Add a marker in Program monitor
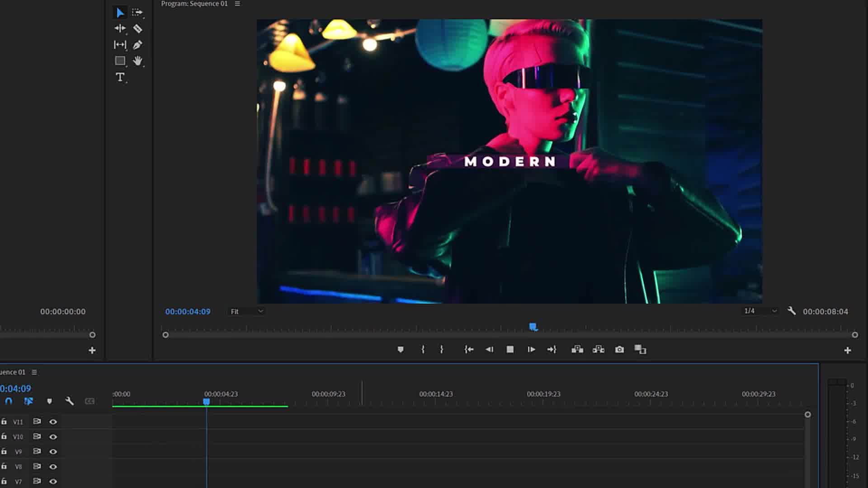The height and width of the screenshot is (488, 868). (400, 349)
